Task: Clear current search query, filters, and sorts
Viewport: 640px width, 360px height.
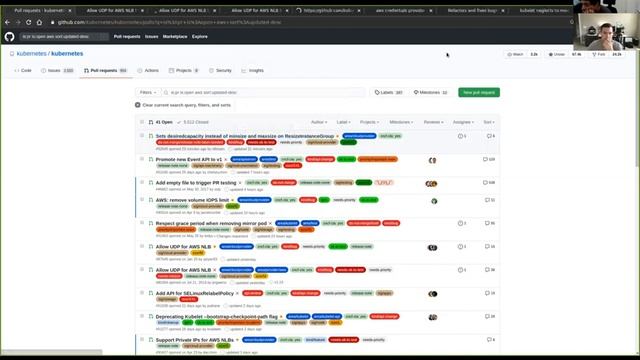Action: click(x=183, y=105)
